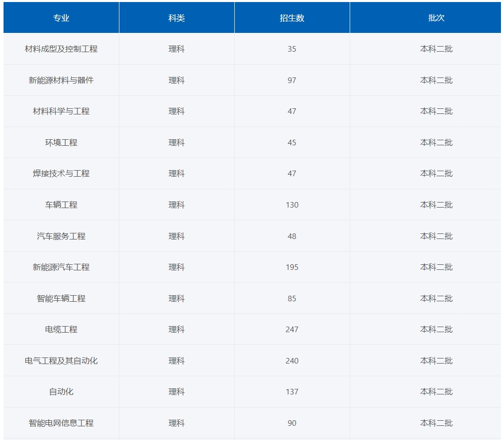Select the 招生数 column header
Screen dimensions: 504x440
[292, 18]
